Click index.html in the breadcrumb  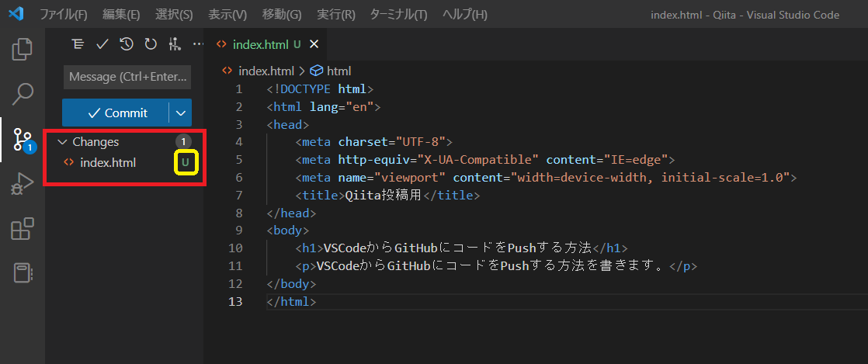click(x=266, y=71)
